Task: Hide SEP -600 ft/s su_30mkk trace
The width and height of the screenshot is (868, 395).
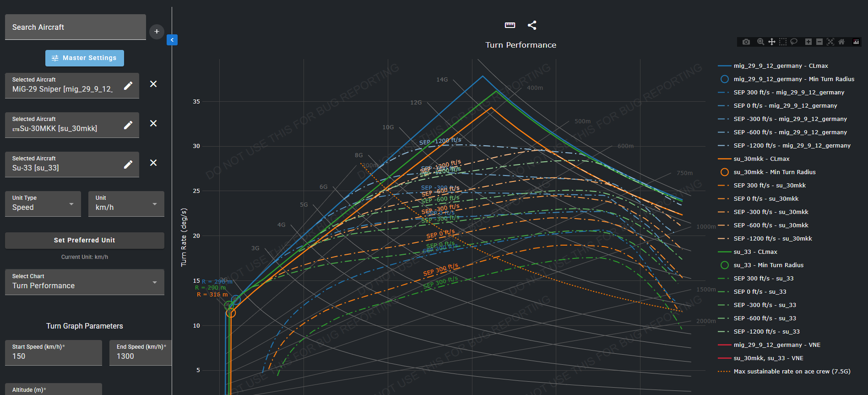Action: click(x=764, y=225)
